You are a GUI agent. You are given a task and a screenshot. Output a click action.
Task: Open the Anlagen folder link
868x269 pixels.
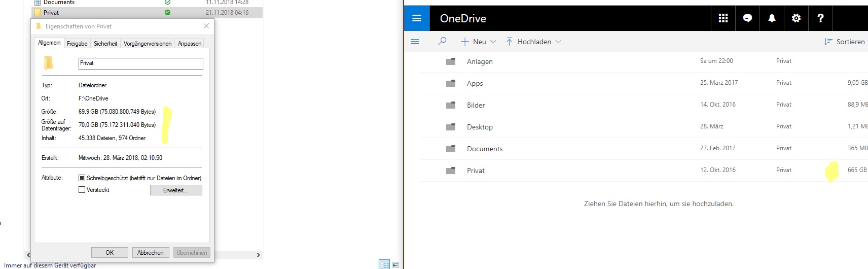click(480, 61)
